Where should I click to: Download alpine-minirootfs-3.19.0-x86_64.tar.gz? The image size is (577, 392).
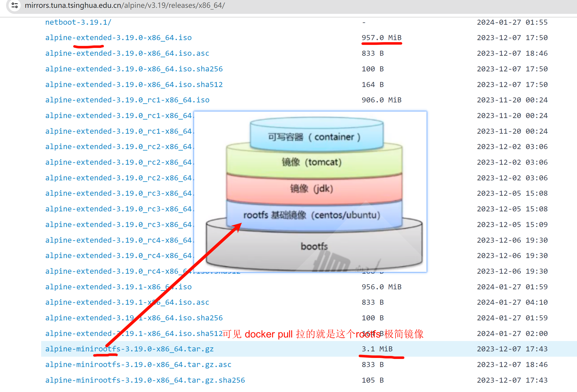click(x=129, y=349)
